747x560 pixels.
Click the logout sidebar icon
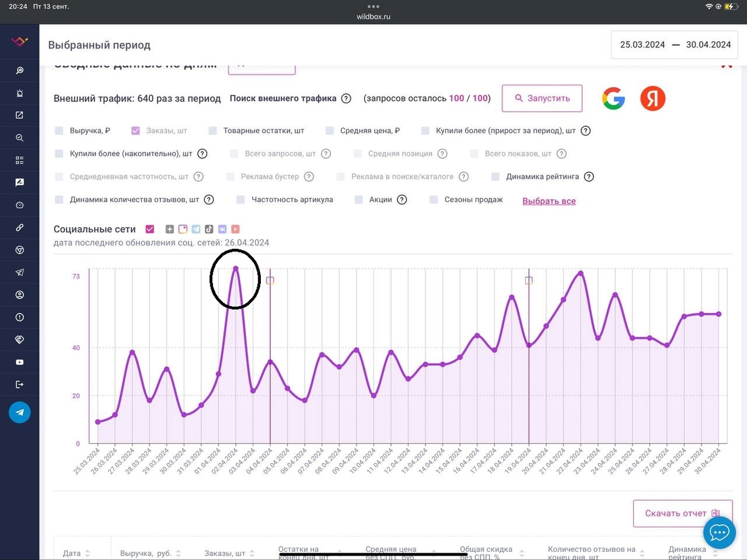click(x=19, y=385)
